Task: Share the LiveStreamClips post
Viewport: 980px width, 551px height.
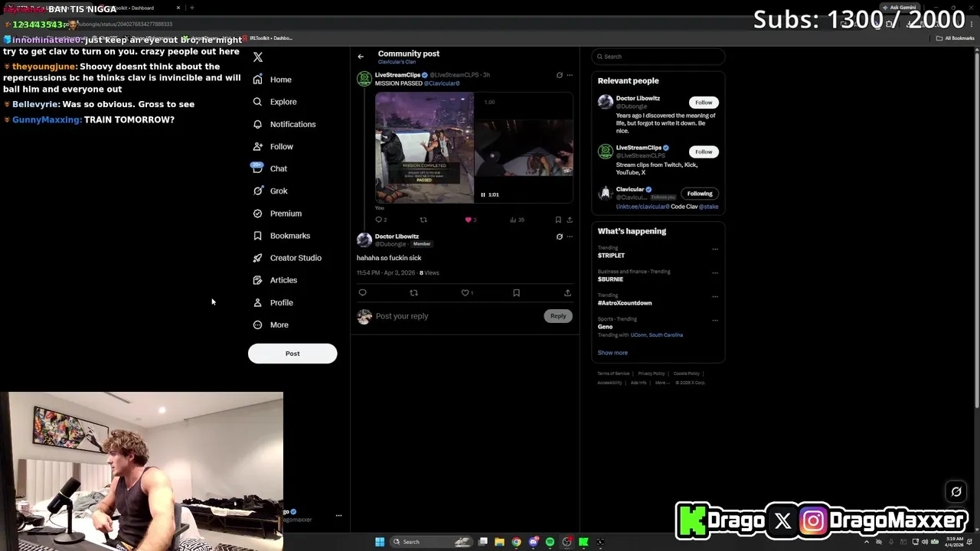Action: pyautogui.click(x=569, y=220)
